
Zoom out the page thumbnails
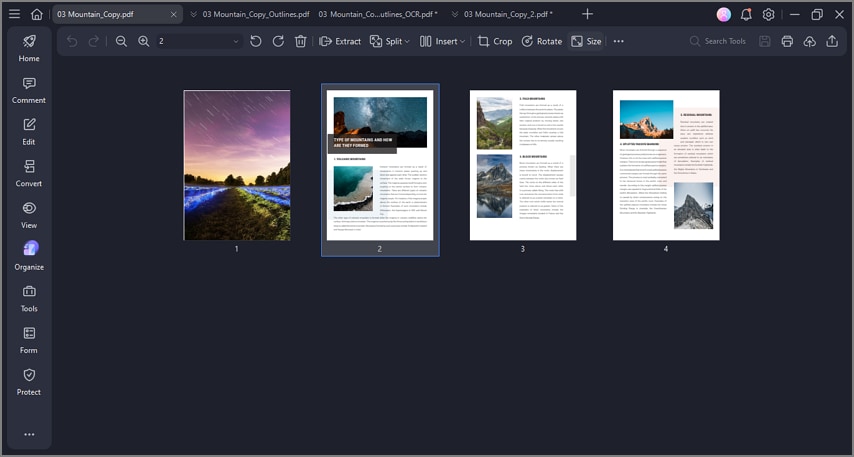(121, 41)
